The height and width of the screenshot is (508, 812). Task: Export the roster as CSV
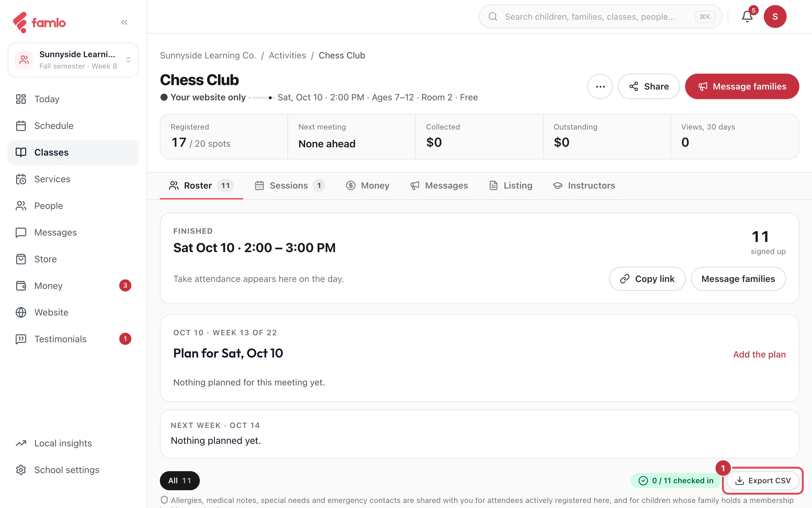pos(762,481)
